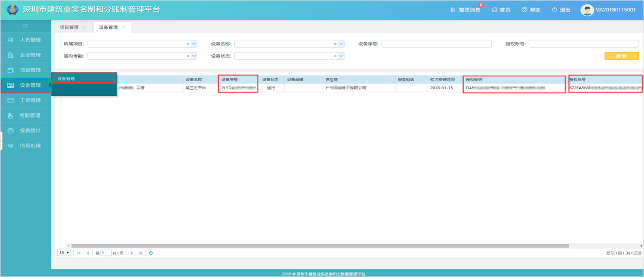644x277 pixels.
Task: Open 考勤管理 in the sidebar
Action: (x=30, y=115)
